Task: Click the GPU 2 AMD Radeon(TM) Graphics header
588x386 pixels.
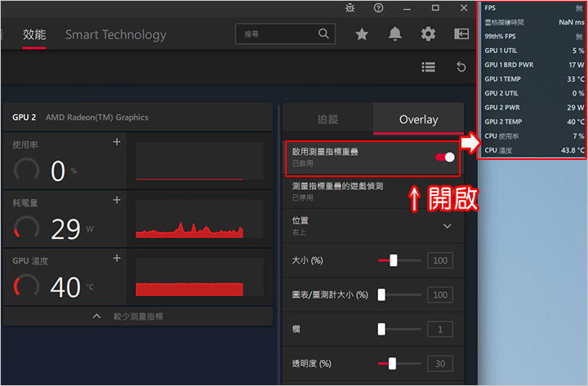Action: tap(137, 118)
